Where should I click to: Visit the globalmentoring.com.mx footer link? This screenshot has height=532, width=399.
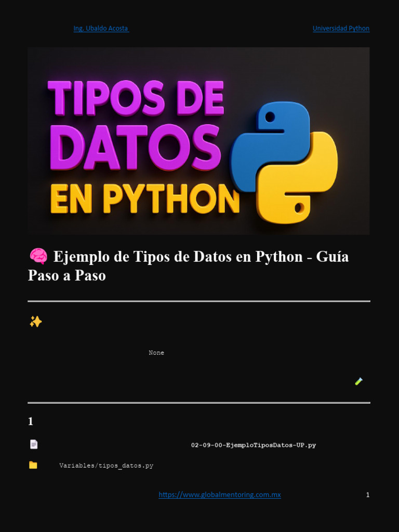220,495
